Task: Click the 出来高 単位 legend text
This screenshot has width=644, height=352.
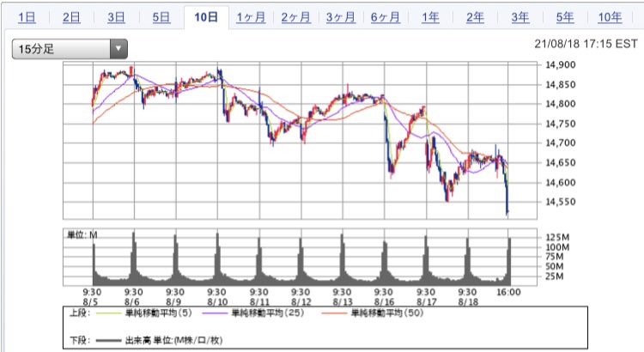Action: 173,341
